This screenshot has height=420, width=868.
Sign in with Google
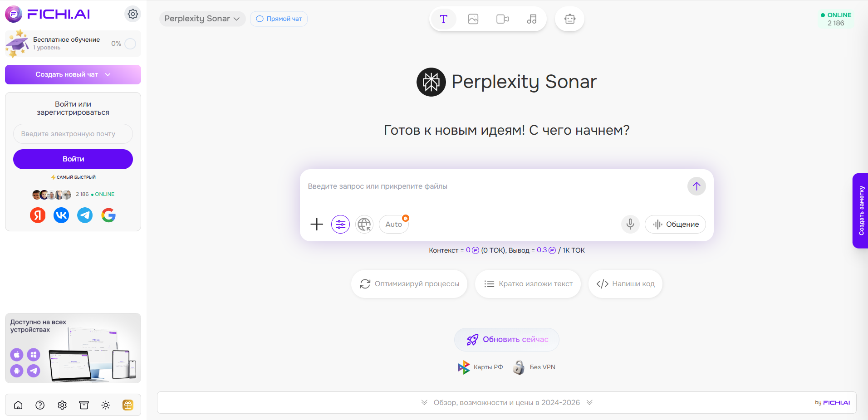[108, 215]
